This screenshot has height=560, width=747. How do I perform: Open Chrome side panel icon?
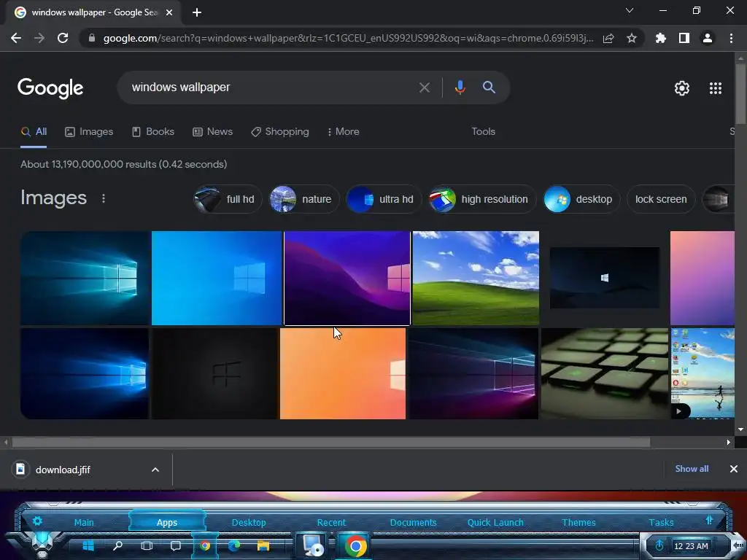(x=684, y=38)
